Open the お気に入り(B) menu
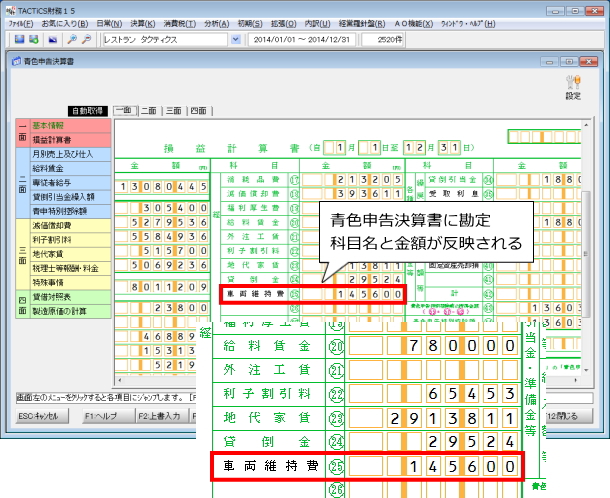This screenshot has width=610, height=498. [65, 24]
